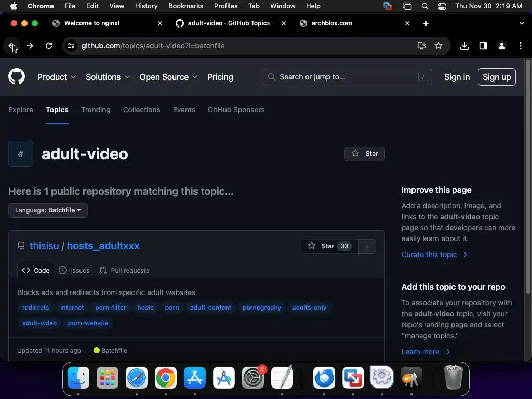Screen dimensions: 532x399
Task: Expand the Open Source menu
Action: [168, 77]
